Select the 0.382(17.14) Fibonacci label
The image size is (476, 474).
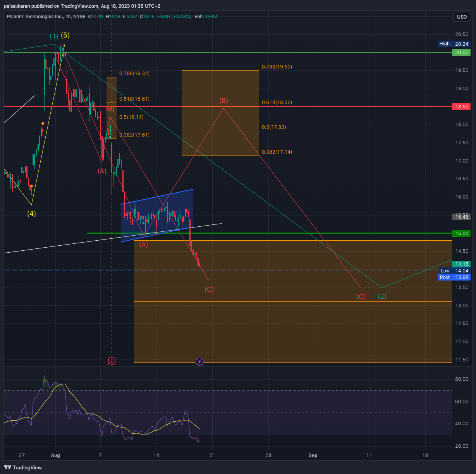[x=277, y=152]
